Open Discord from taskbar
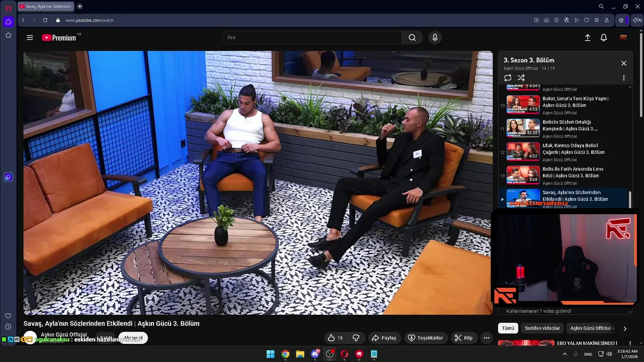 coord(315,354)
